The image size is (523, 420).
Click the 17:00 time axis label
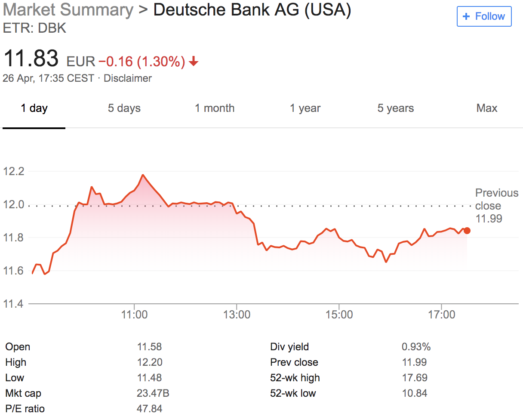[442, 315]
